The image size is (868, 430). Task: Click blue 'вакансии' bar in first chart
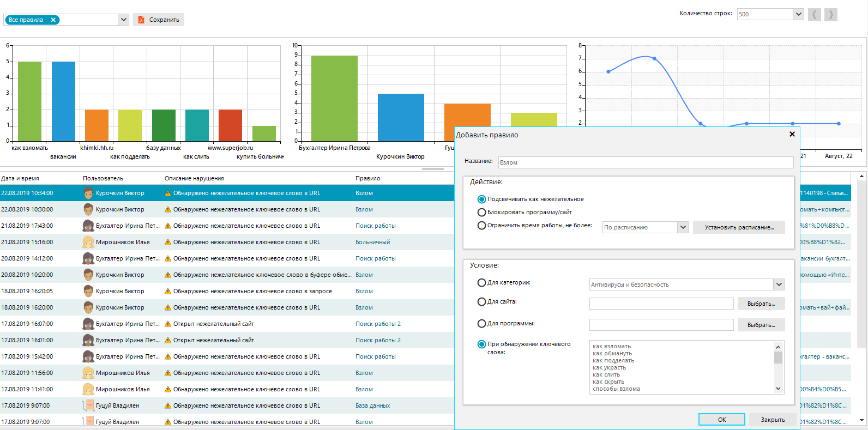[63, 101]
